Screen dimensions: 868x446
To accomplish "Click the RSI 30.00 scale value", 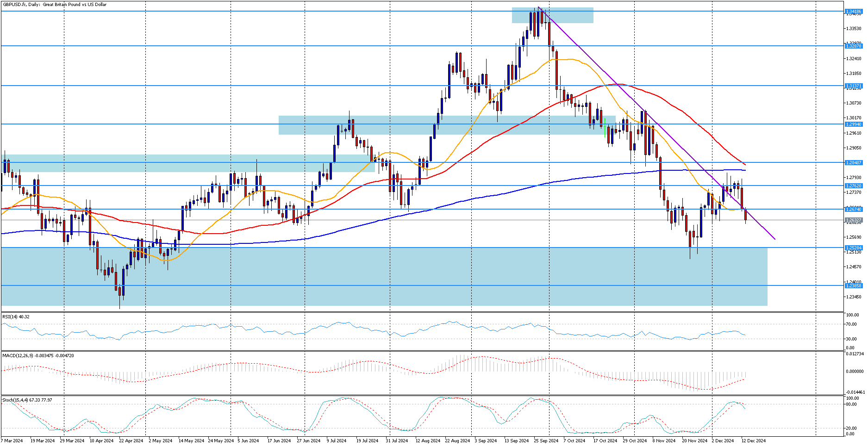I will click(851, 339).
